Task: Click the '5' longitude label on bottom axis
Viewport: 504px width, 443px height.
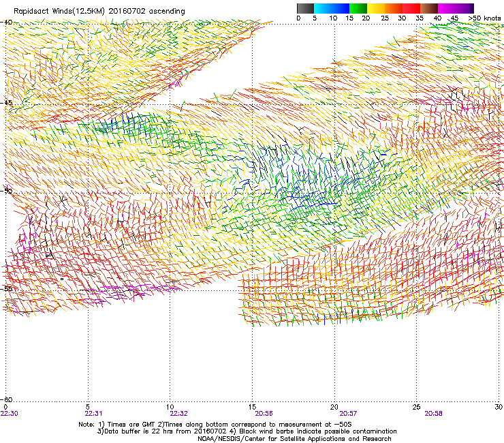Action: point(88,407)
